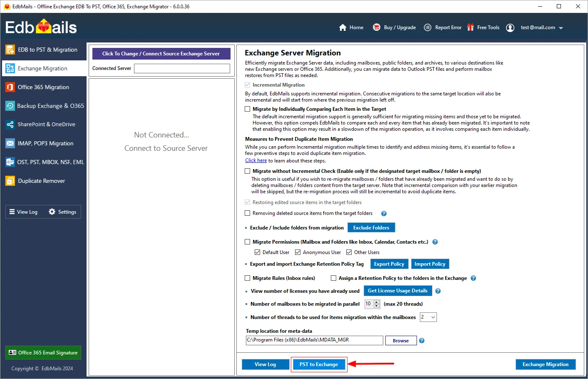Click the Duplicate Remover sidebar icon

coord(10,181)
